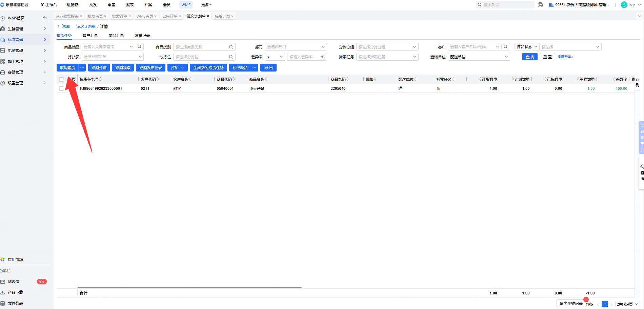Sort by 拣货任务号 column

tap(100, 79)
